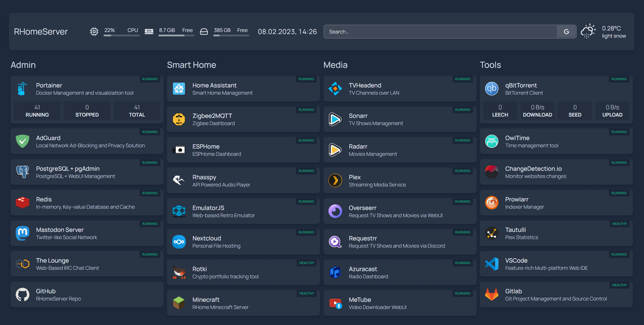Click the EmulatorJS gamepad icon

[x=179, y=211]
